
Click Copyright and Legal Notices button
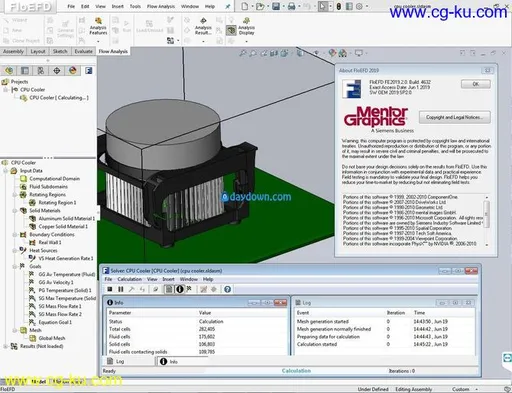pos(455,117)
